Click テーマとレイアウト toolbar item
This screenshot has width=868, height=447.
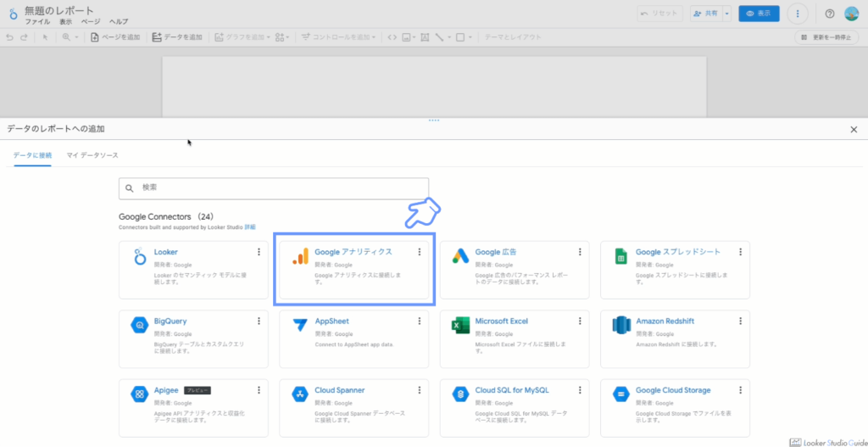tap(513, 37)
